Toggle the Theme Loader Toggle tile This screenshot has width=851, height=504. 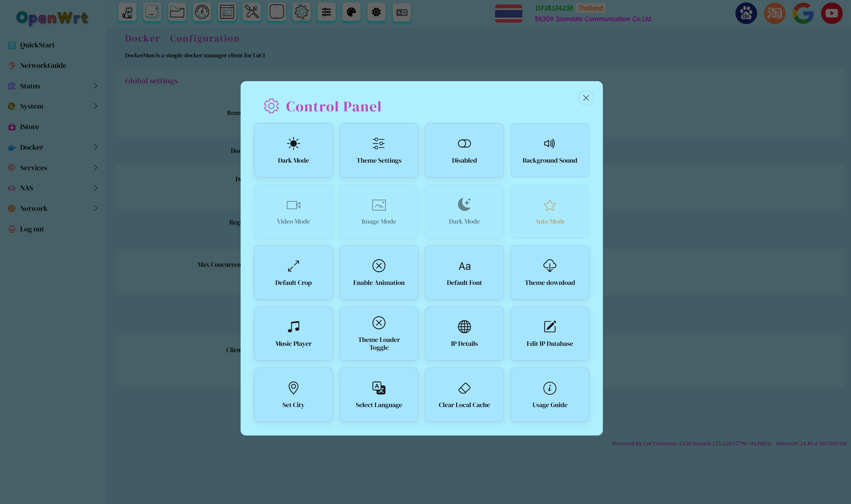coord(379,333)
